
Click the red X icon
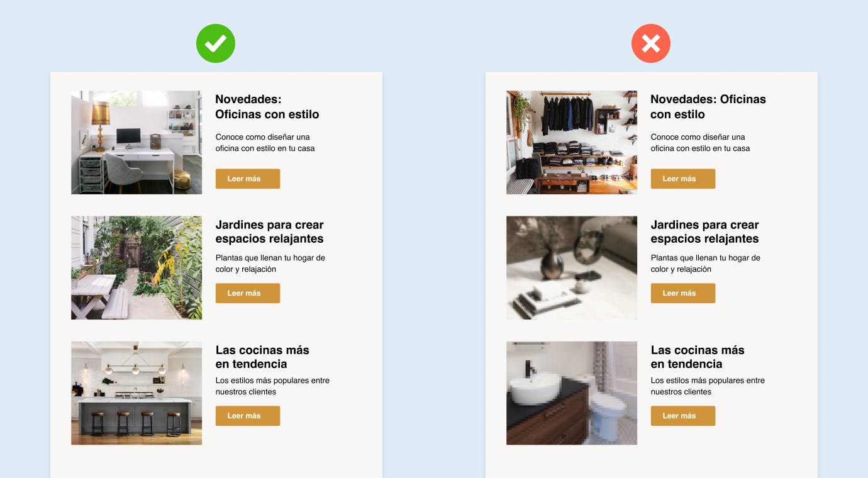click(x=651, y=43)
